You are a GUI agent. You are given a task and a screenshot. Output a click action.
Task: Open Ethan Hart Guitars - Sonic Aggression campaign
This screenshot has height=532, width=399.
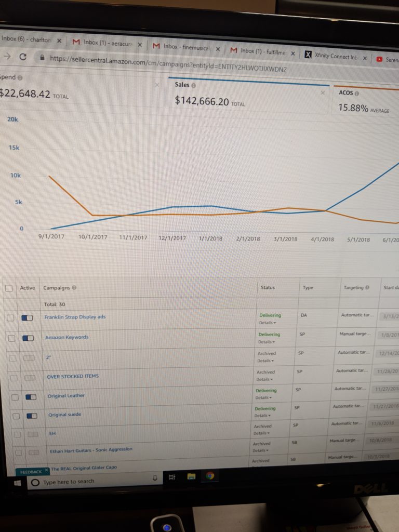91,450
